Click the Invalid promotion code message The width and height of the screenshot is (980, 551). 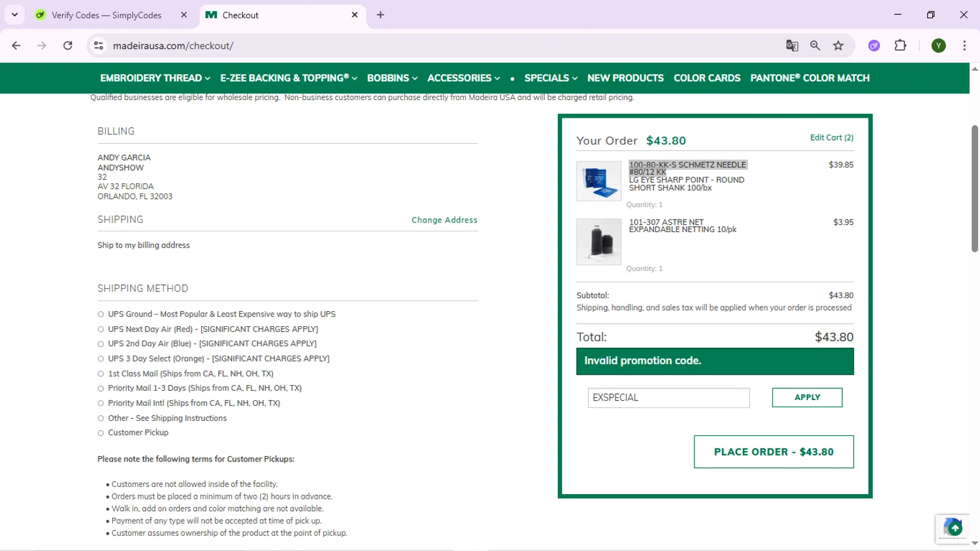tap(715, 361)
